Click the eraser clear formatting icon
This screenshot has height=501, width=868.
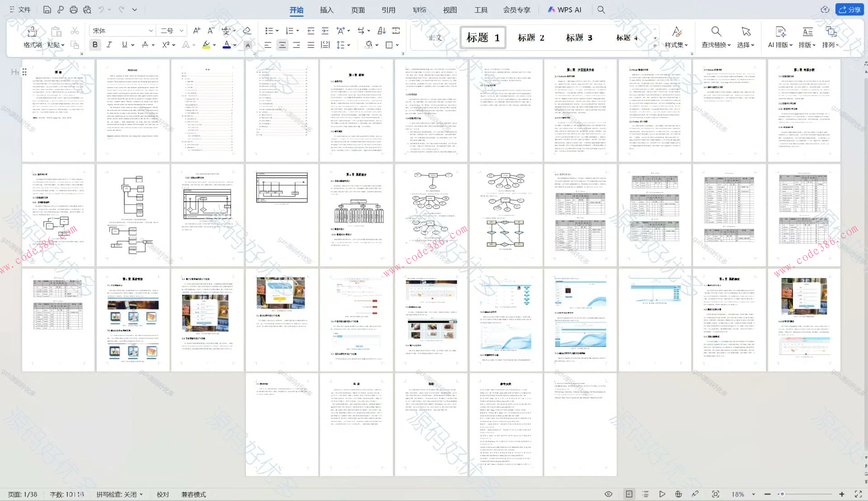247,31
